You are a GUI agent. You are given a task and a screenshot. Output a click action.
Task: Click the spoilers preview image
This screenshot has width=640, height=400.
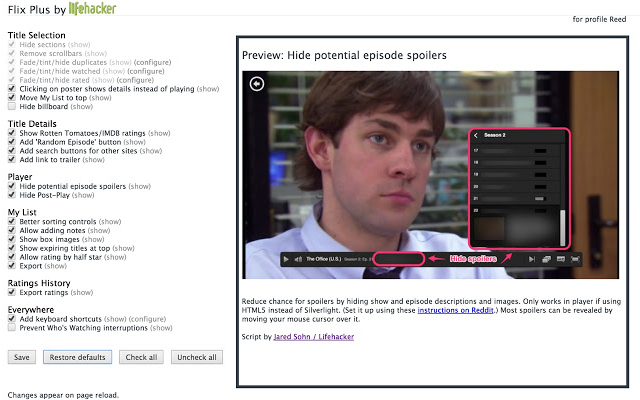pyautogui.click(x=431, y=175)
